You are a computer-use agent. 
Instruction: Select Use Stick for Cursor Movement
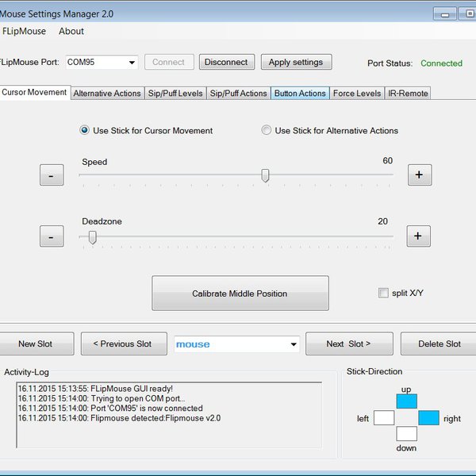click(x=85, y=131)
